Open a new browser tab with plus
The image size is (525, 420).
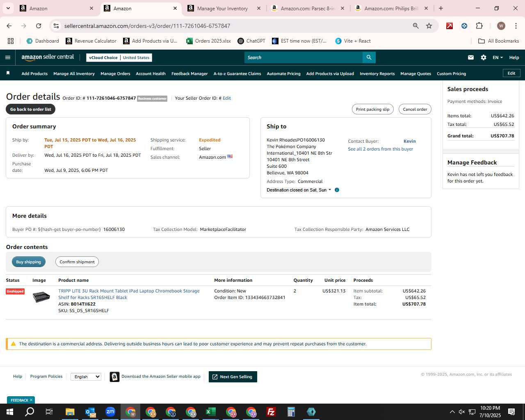441,8
